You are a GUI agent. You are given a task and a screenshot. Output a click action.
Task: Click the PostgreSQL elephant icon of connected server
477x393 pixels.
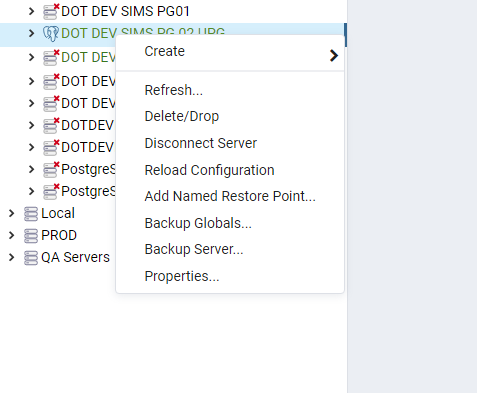(51, 34)
